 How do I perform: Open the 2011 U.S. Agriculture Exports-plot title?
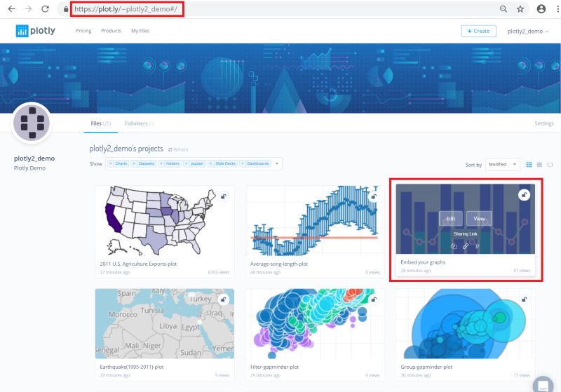(138, 264)
